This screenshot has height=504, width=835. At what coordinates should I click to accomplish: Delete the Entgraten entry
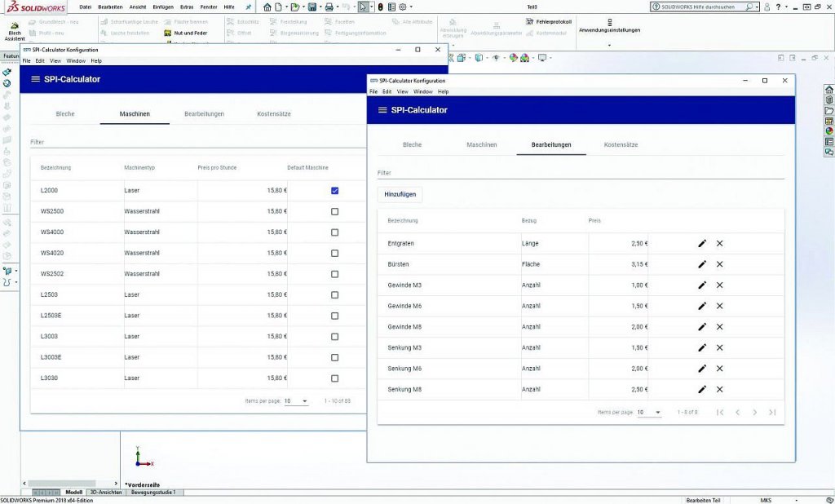click(719, 244)
